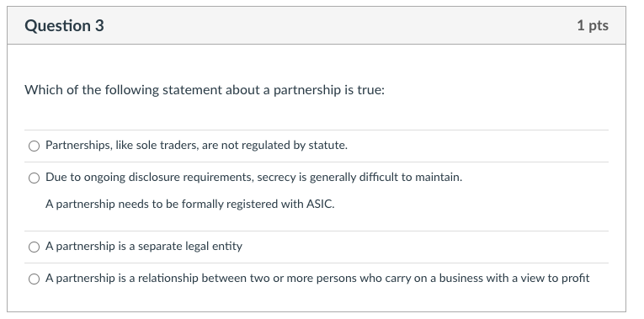Click the 'carry on a business with a view to profit' label
Screen dimensions: 644x319
tap(317, 279)
